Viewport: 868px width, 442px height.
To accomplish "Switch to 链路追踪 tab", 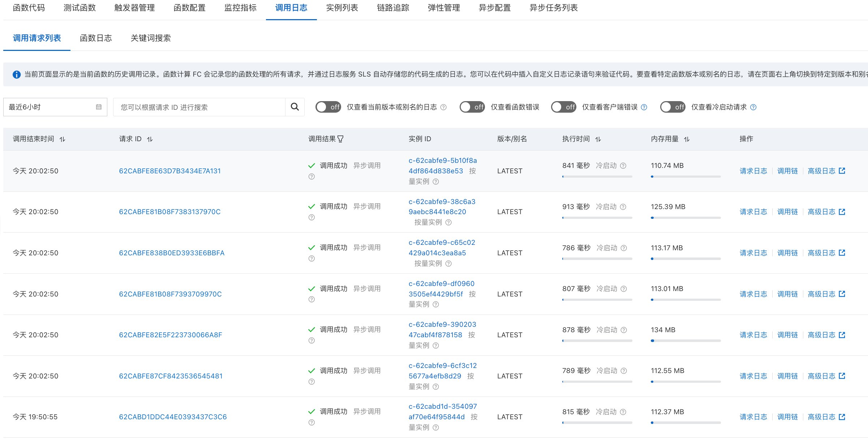I will (x=393, y=8).
